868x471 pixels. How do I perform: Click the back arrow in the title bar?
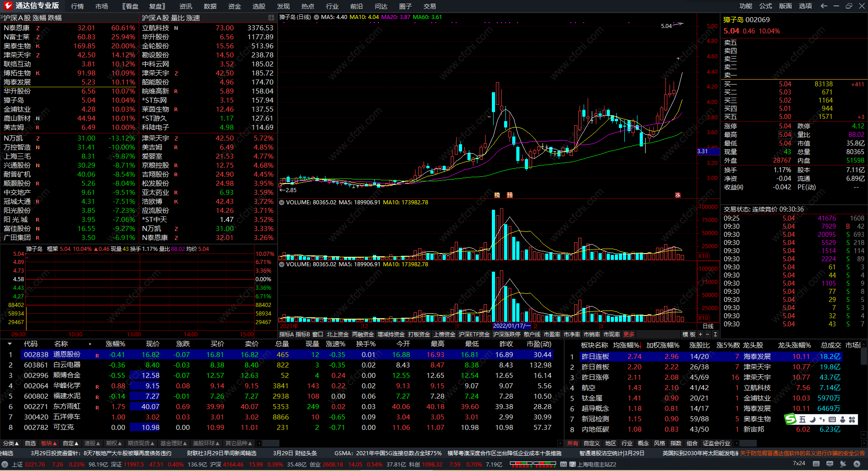(824, 6)
